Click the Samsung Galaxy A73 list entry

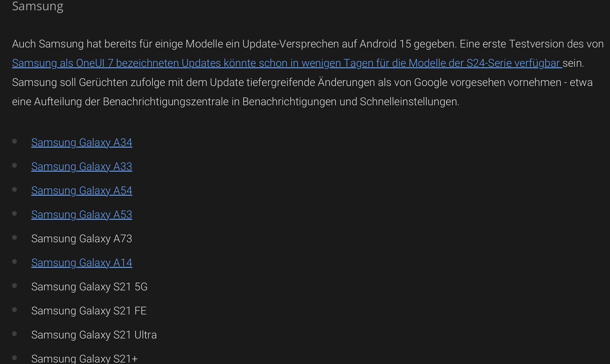coord(82,239)
